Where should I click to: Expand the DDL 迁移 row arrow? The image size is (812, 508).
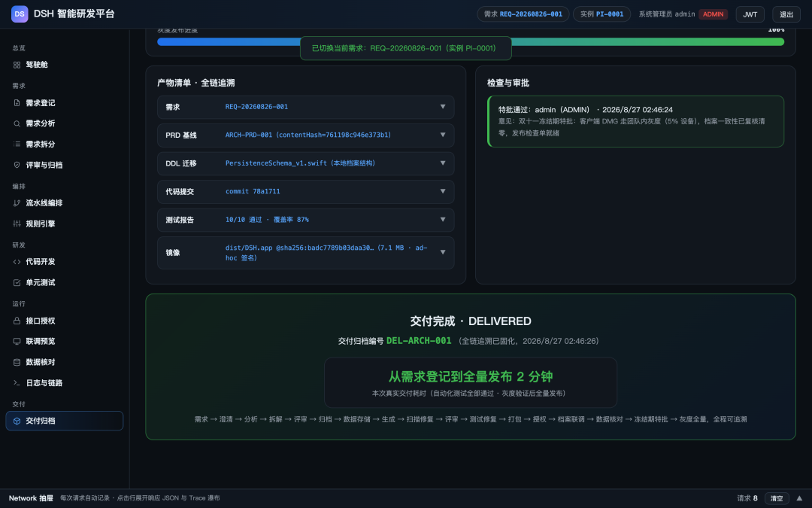(x=443, y=163)
